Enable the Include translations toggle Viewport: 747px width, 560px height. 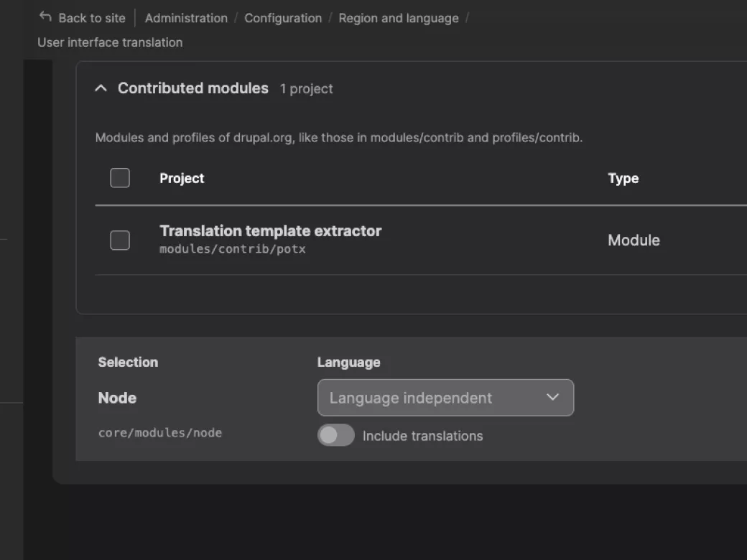click(336, 435)
